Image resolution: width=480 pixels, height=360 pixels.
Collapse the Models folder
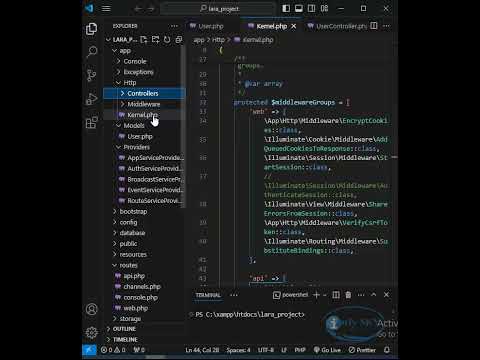134,126
